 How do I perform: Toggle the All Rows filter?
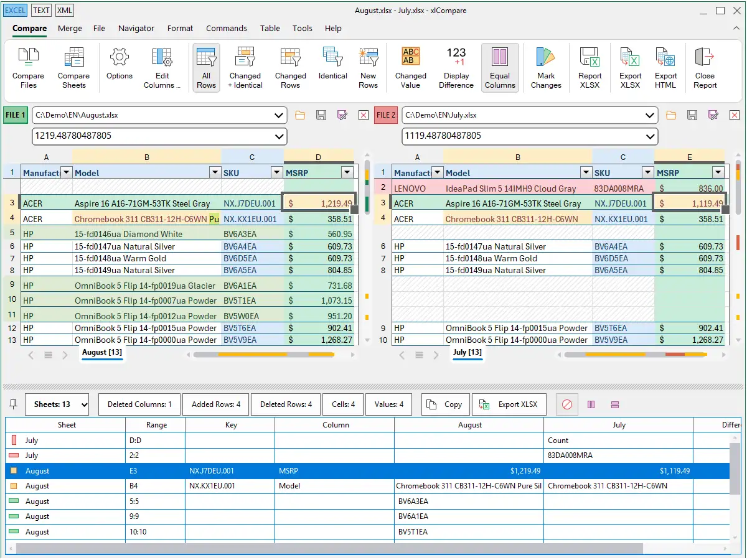pos(206,68)
